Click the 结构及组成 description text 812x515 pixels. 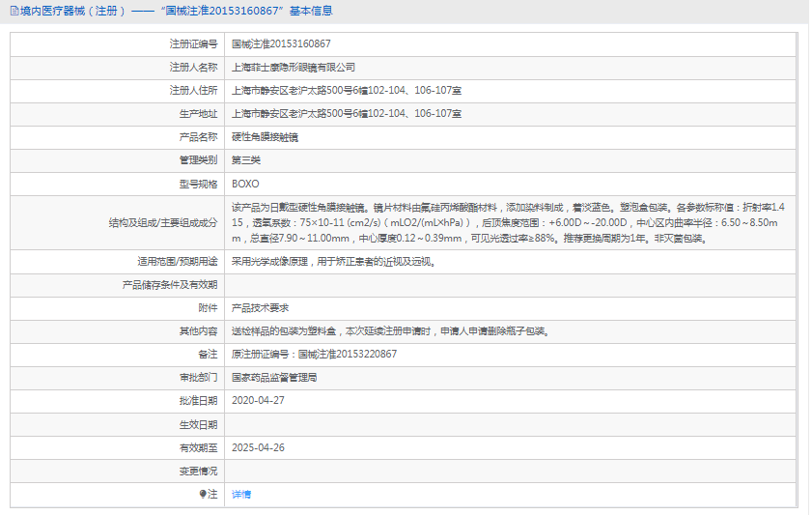coord(508,222)
